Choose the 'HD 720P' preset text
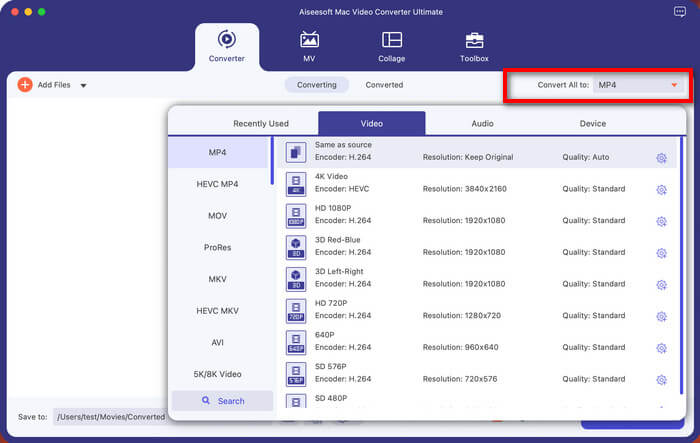Viewport: 700px width, 443px height. 331,303
